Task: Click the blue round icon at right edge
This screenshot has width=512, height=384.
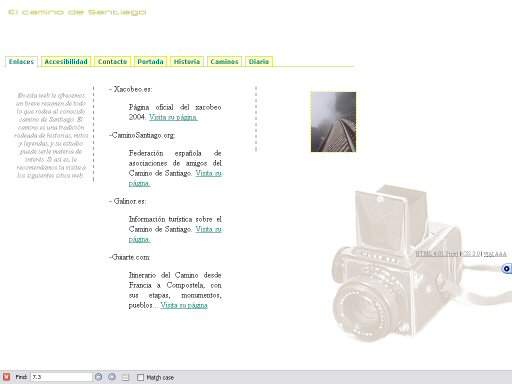Action: coord(507,269)
